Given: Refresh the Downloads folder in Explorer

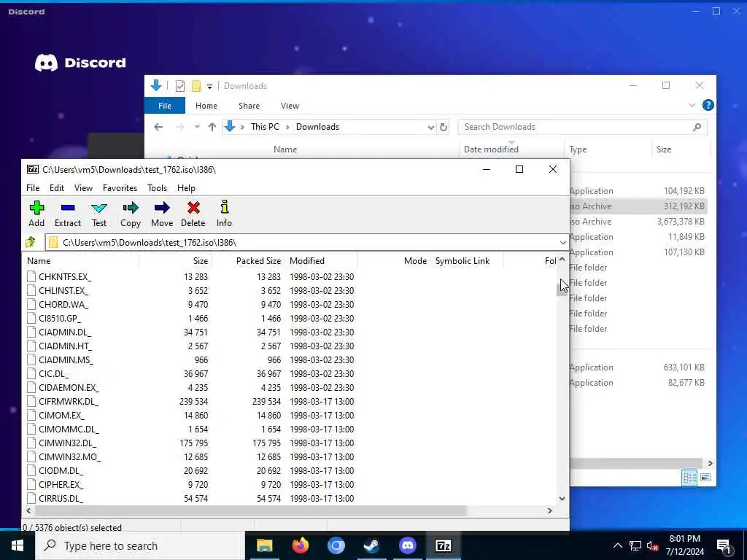Looking at the screenshot, I should [x=444, y=127].
